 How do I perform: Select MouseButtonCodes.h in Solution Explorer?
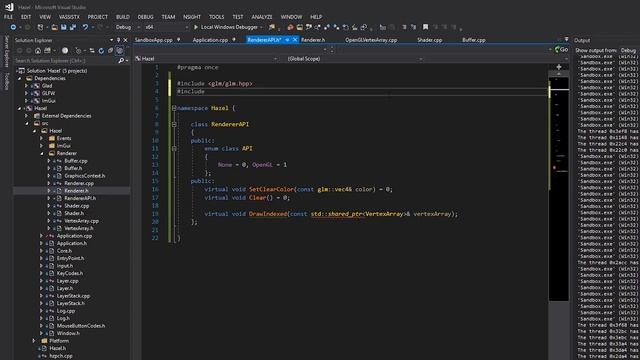click(x=81, y=326)
